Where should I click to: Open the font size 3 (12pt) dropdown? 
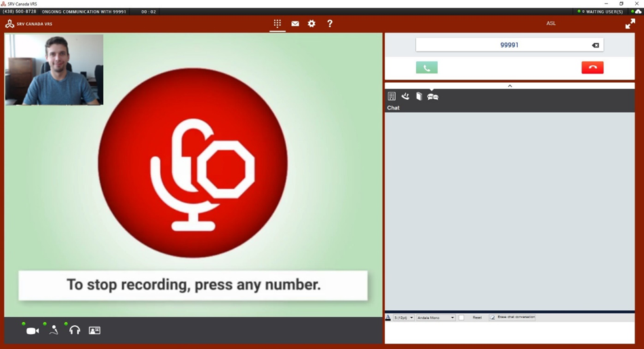tap(403, 317)
